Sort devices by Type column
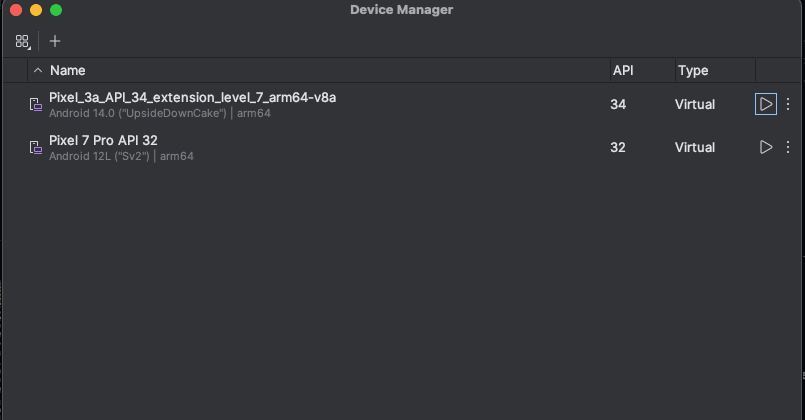 coord(693,70)
